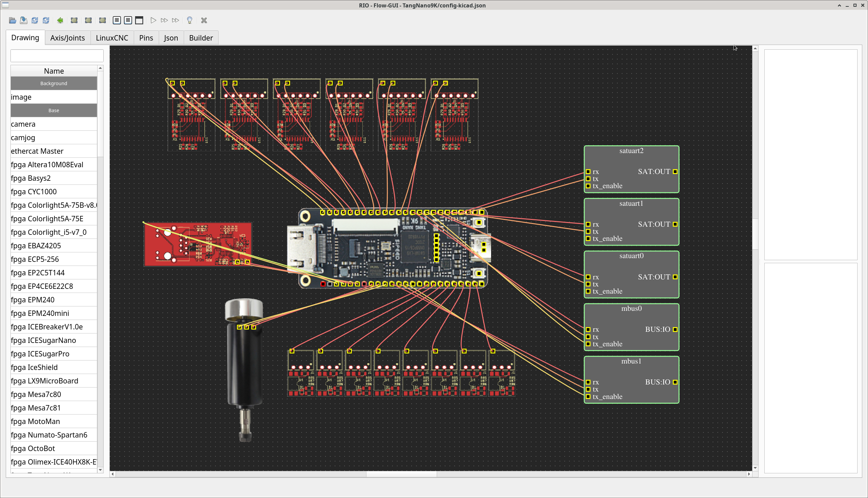
Task: Click the first fit-view rectangle icon
Action: click(74, 21)
